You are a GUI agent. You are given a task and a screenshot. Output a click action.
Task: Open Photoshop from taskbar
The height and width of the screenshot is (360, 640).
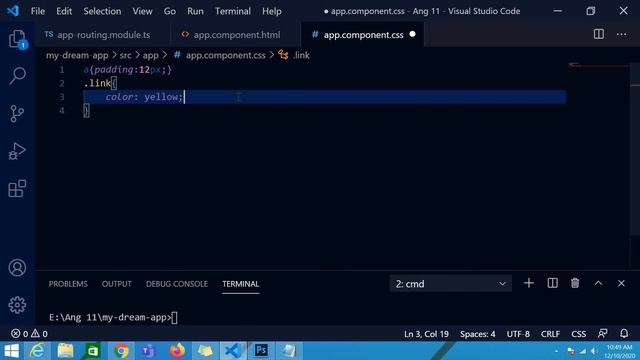(x=261, y=351)
